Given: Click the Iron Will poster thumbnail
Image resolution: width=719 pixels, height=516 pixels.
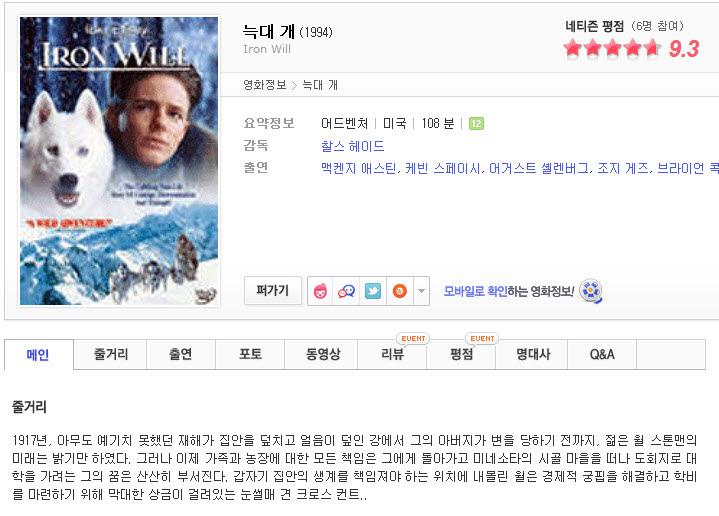Looking at the screenshot, I should [x=119, y=161].
